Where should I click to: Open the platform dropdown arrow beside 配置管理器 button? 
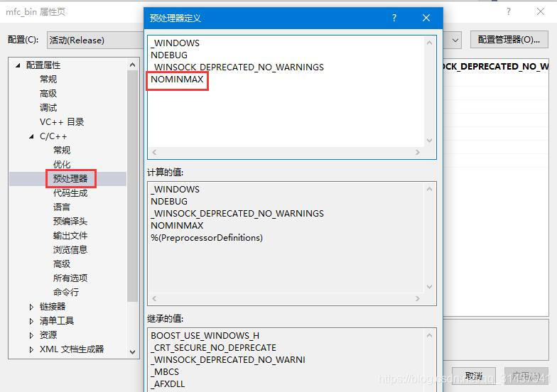point(455,40)
